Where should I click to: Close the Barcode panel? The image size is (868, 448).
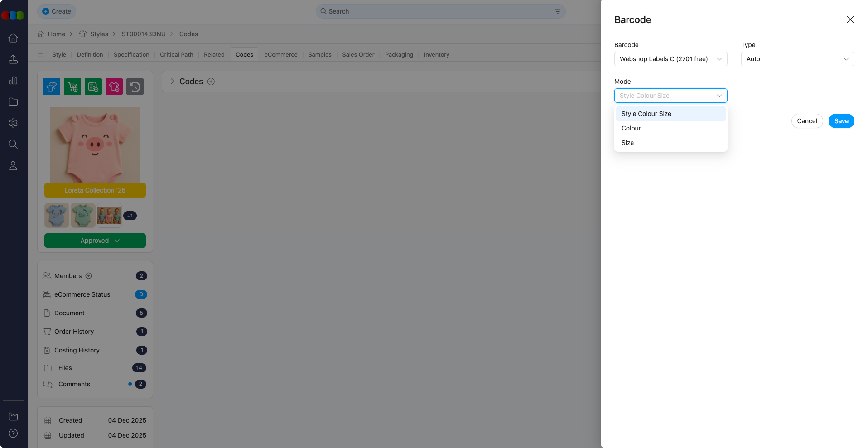[850, 19]
